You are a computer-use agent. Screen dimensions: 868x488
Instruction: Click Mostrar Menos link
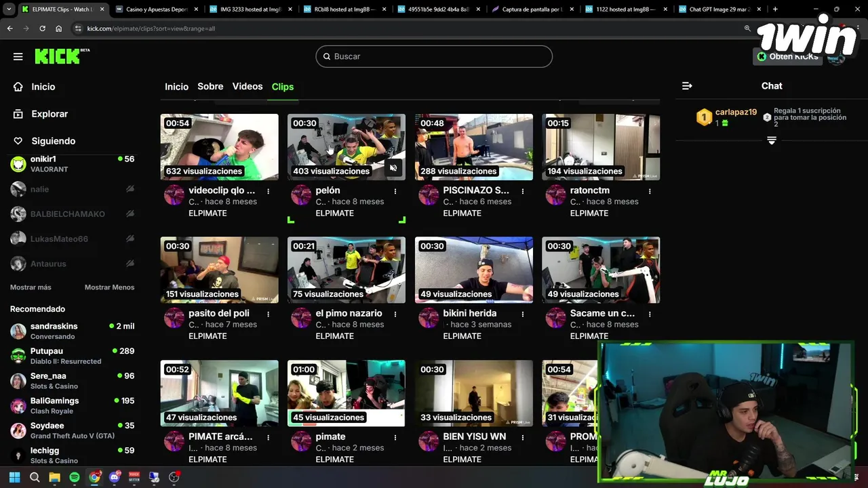pos(109,287)
